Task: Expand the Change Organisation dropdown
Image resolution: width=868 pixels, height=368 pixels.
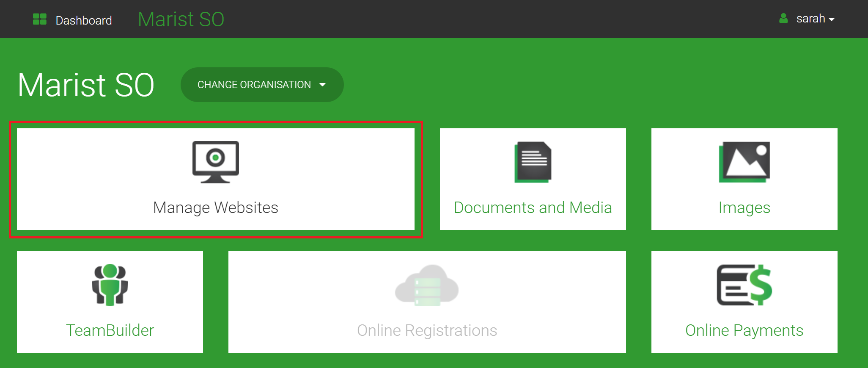Action: (x=262, y=85)
